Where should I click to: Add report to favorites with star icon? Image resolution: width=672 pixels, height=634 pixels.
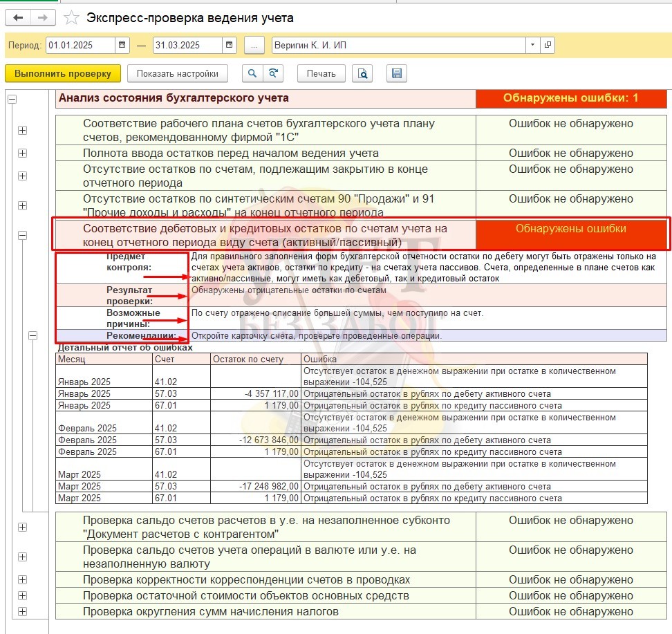(71, 18)
